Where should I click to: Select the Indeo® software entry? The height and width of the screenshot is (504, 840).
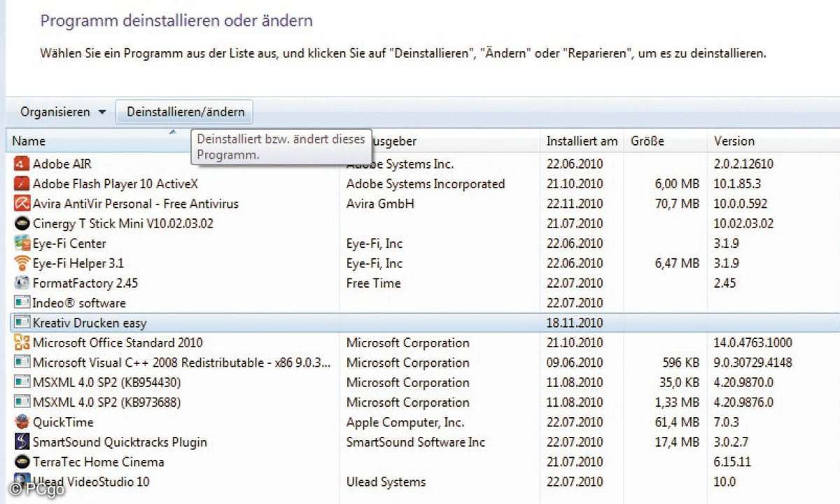(79, 303)
